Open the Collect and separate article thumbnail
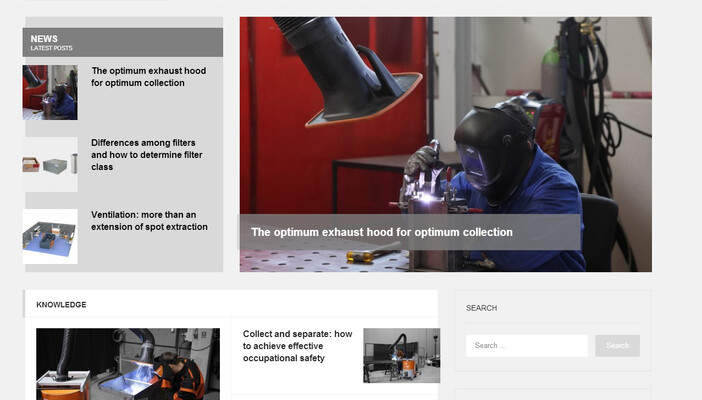The image size is (702, 400). pyautogui.click(x=401, y=355)
